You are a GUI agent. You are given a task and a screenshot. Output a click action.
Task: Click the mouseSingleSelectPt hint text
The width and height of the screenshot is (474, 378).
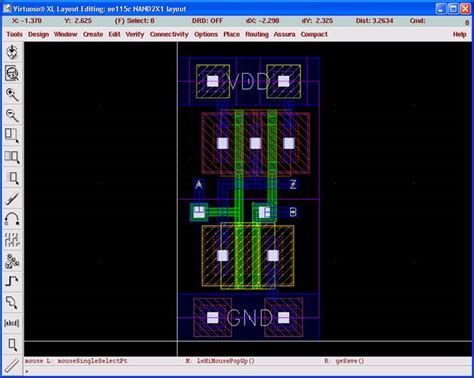[92, 361]
